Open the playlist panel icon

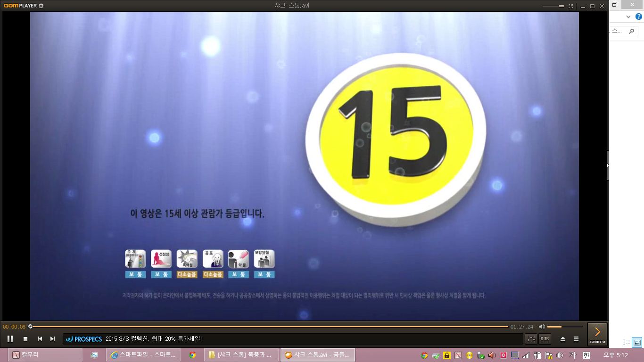tap(576, 339)
